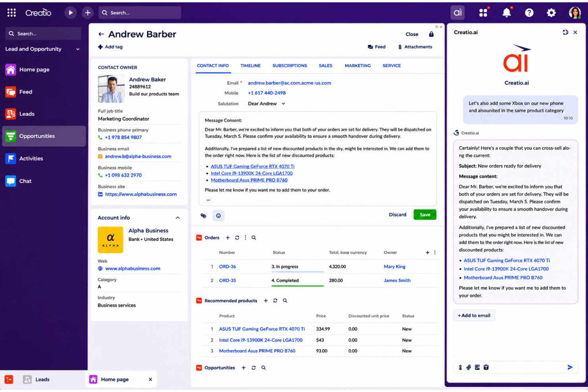
Task: Open www.alphabusiness.com web link
Action: pos(133,269)
